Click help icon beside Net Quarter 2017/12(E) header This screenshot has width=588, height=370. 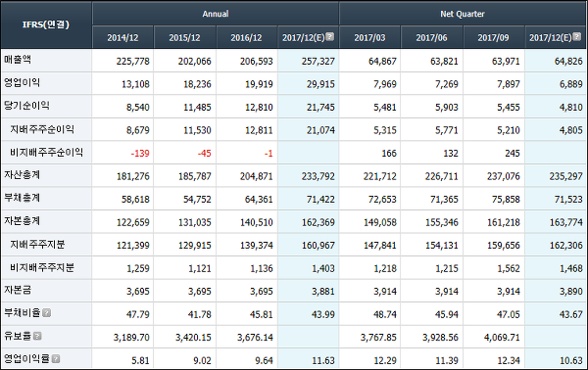coord(577,36)
